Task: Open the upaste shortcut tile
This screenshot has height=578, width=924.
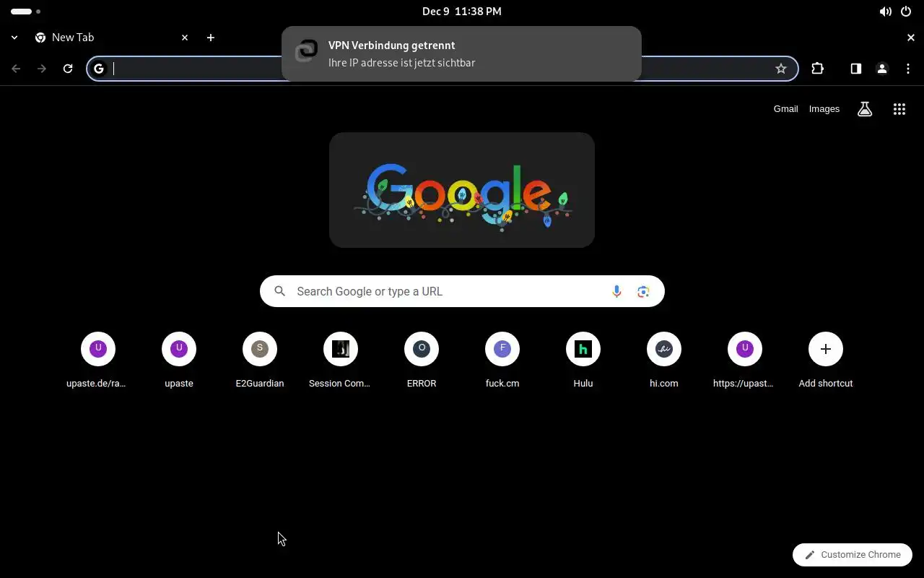Action: pyautogui.click(x=179, y=361)
